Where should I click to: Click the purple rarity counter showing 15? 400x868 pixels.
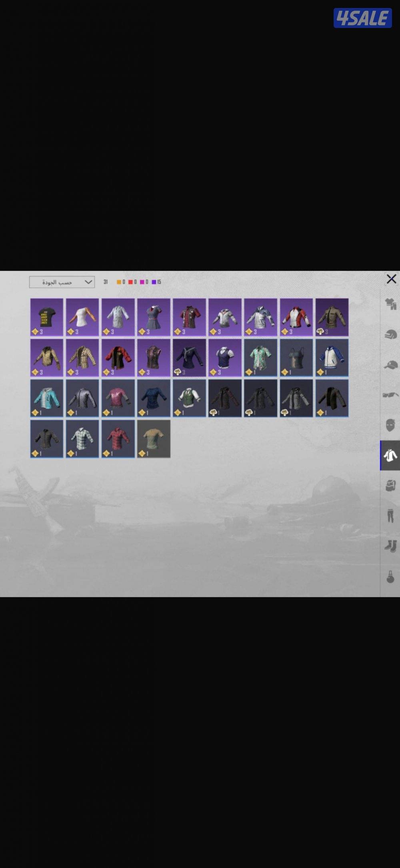[156, 282]
